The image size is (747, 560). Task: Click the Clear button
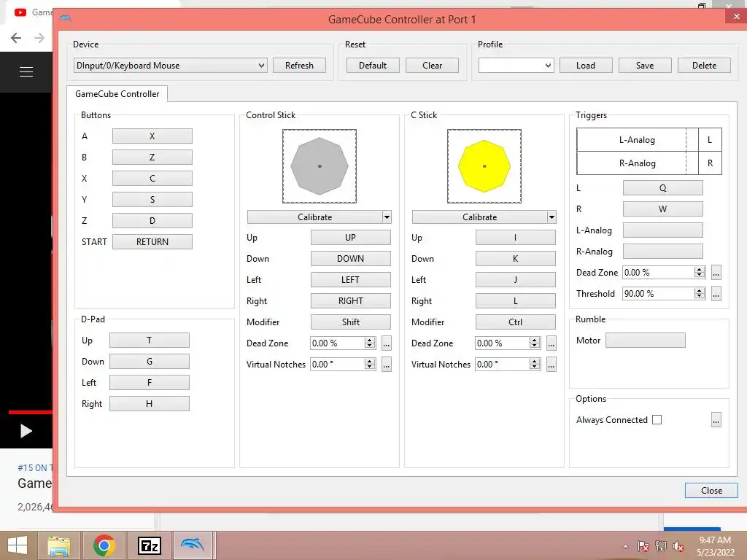click(x=432, y=65)
